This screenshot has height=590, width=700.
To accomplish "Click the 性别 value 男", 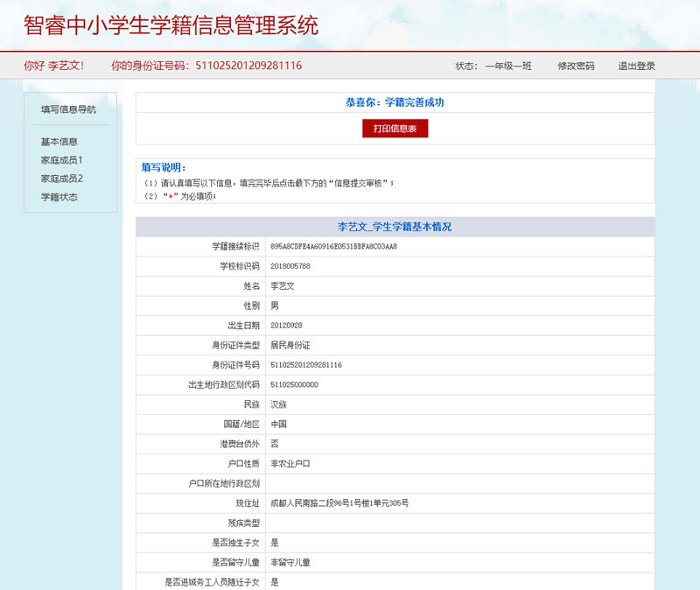I will click(275, 306).
